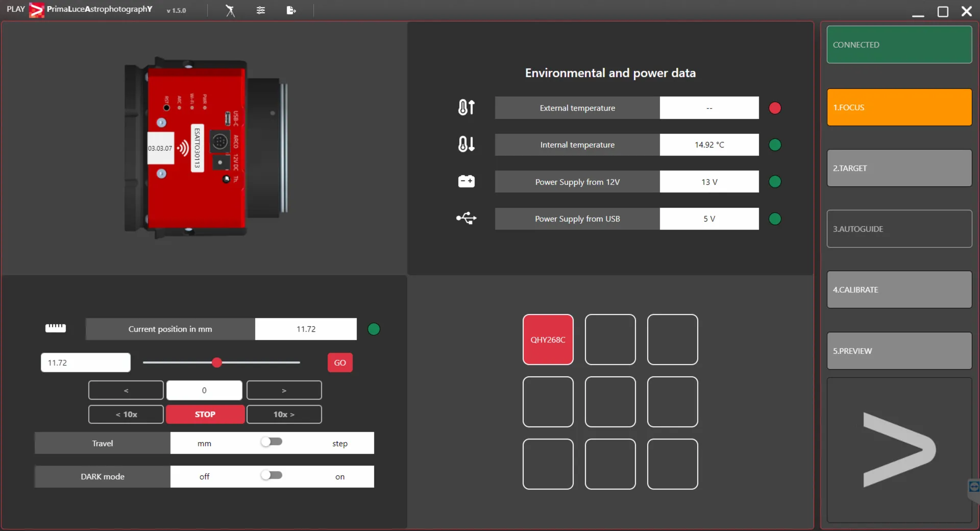This screenshot has width=980, height=531.
Task: Click the internal temperature thermometer icon
Action: point(466,144)
